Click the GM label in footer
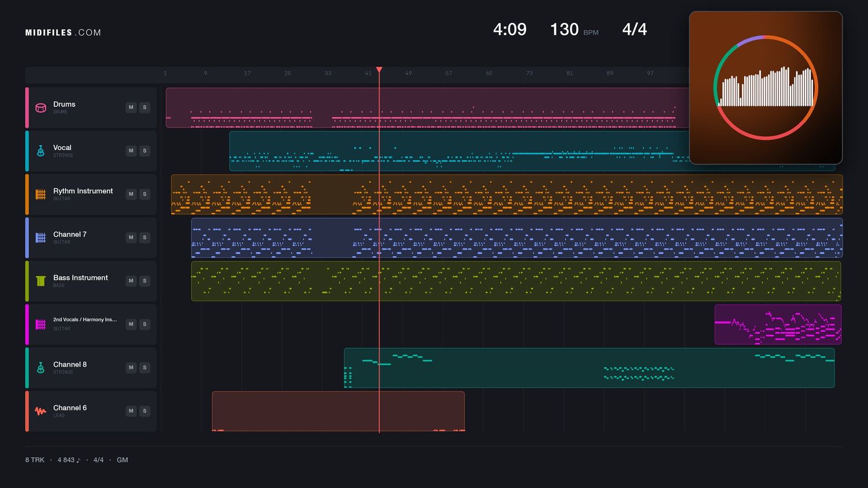Viewport: 868px width, 488px height. (x=122, y=460)
